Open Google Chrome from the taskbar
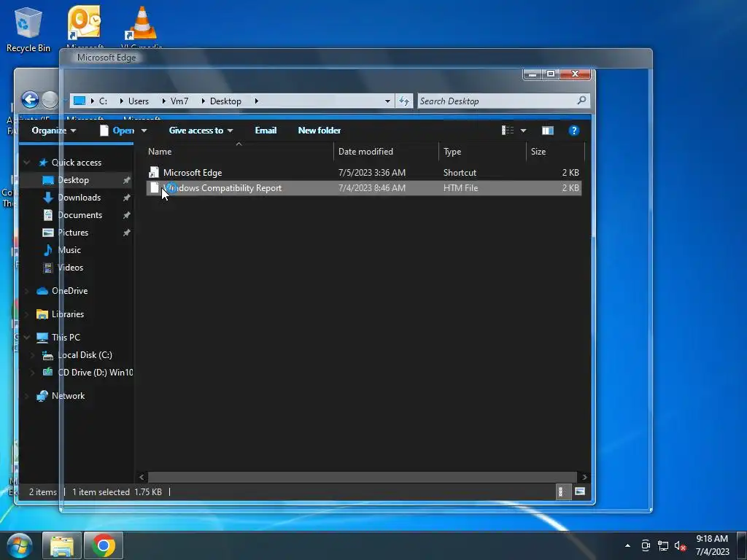 [x=104, y=545]
